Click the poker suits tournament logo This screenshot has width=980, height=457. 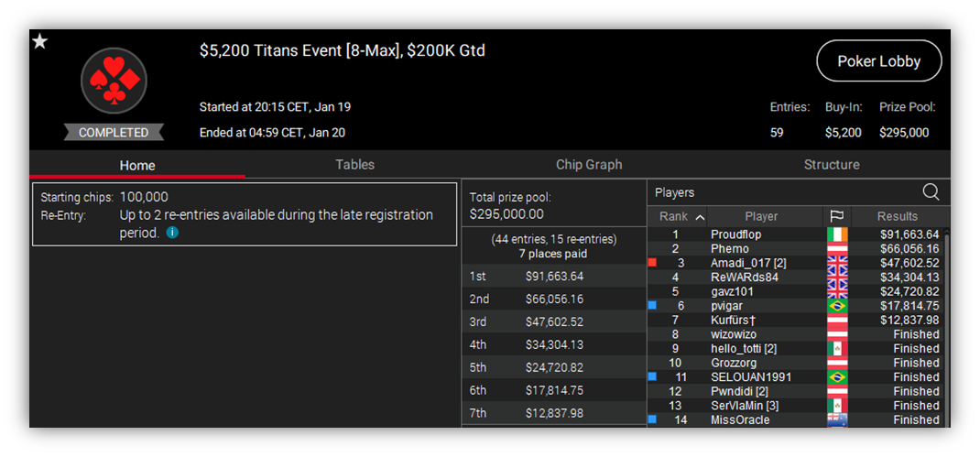pos(114,81)
